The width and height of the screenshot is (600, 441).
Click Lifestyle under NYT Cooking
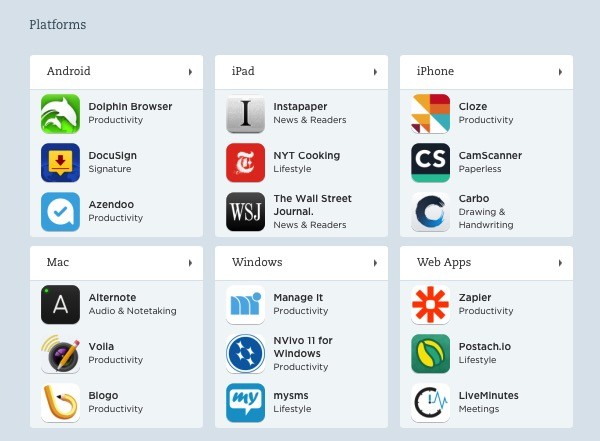[292, 169]
